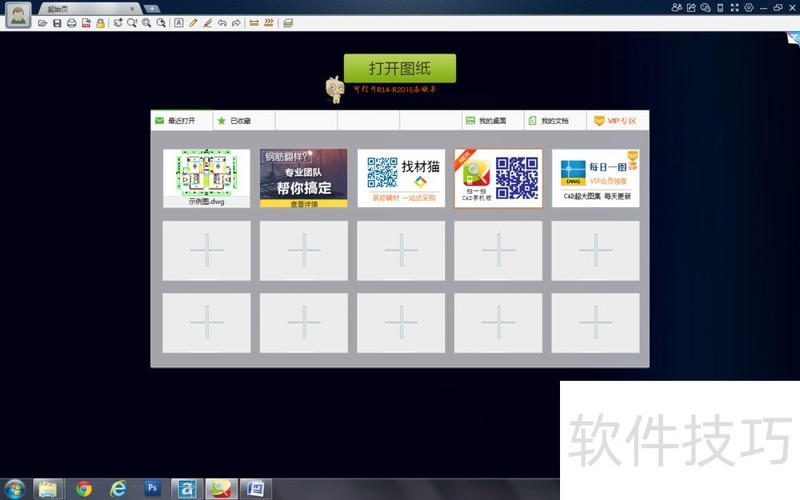Click the last magnifier zoom icon before text tool
This screenshot has width=800, height=500.
coord(161,23)
